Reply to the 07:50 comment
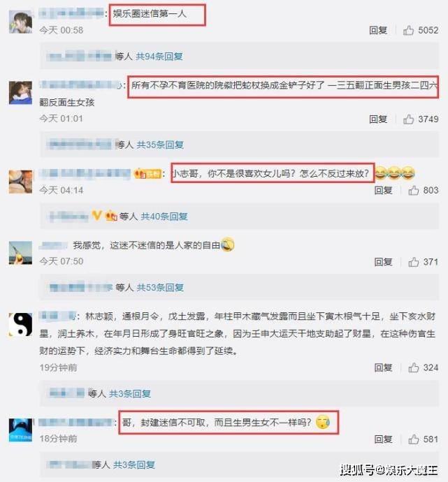 coord(383,262)
